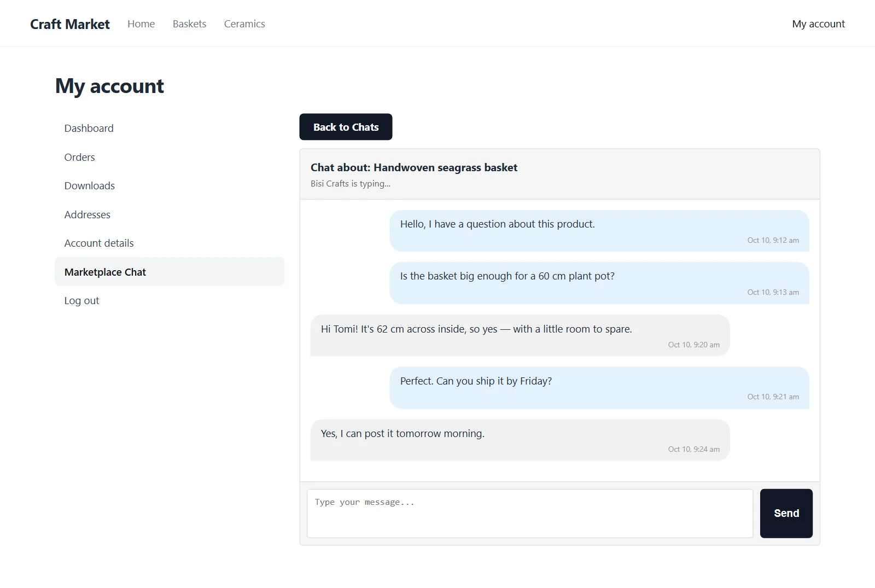Click the Oct 10, 9:12 am timestamp

(773, 240)
